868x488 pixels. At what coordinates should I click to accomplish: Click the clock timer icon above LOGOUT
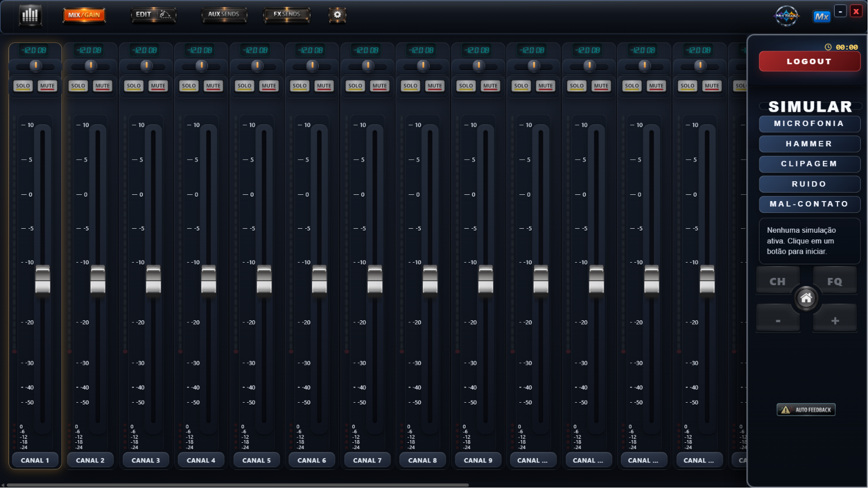828,47
